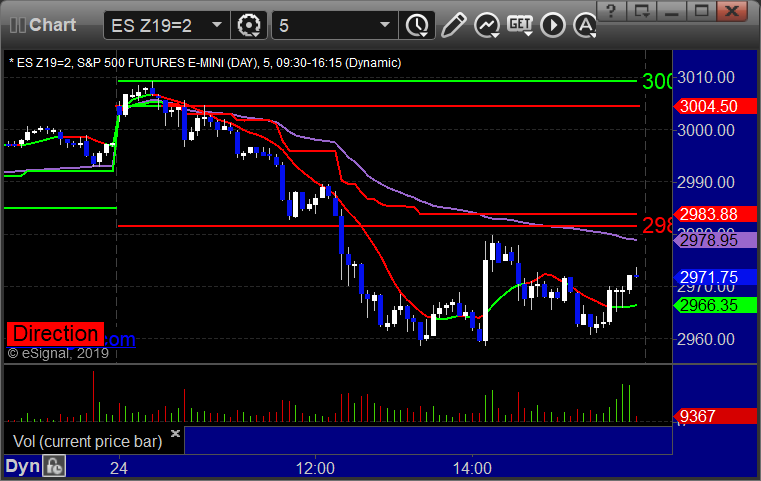
Task: Click the red Direction button
Action: 55,334
